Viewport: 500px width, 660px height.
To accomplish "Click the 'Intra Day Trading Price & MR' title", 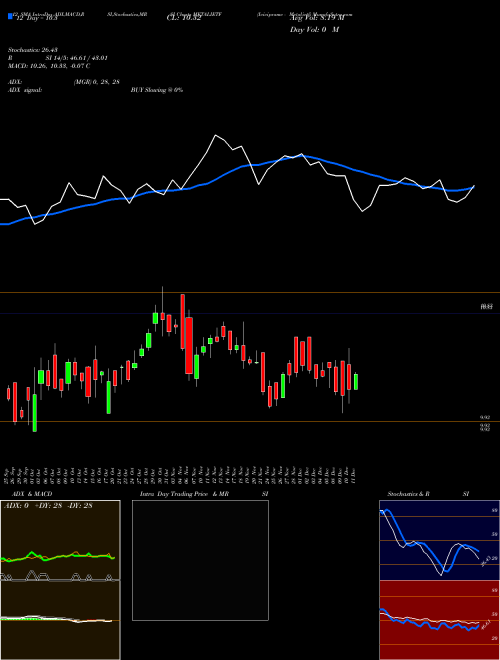I will 184,494.
